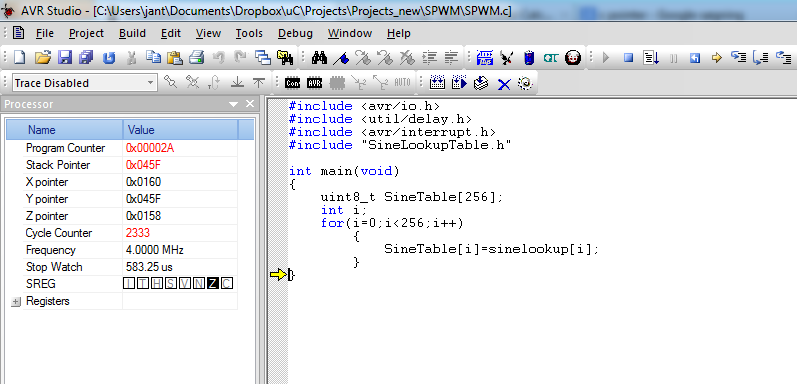Toggle the C flag in SREG
The image size is (797, 384).
[227, 284]
